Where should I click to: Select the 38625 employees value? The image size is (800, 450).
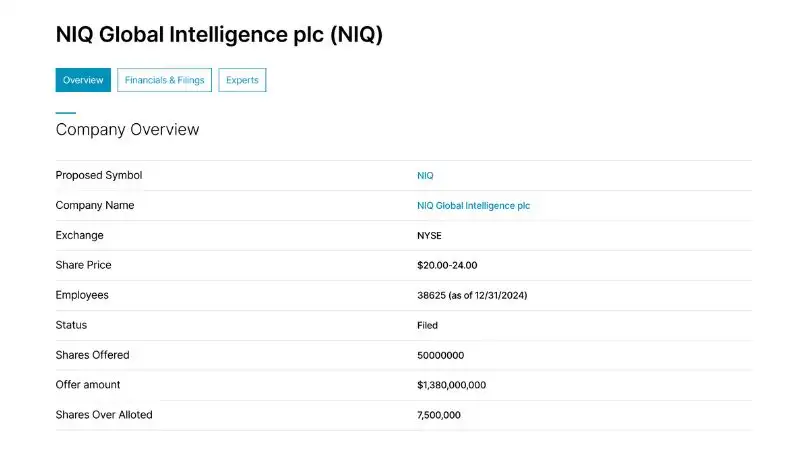tap(472, 295)
